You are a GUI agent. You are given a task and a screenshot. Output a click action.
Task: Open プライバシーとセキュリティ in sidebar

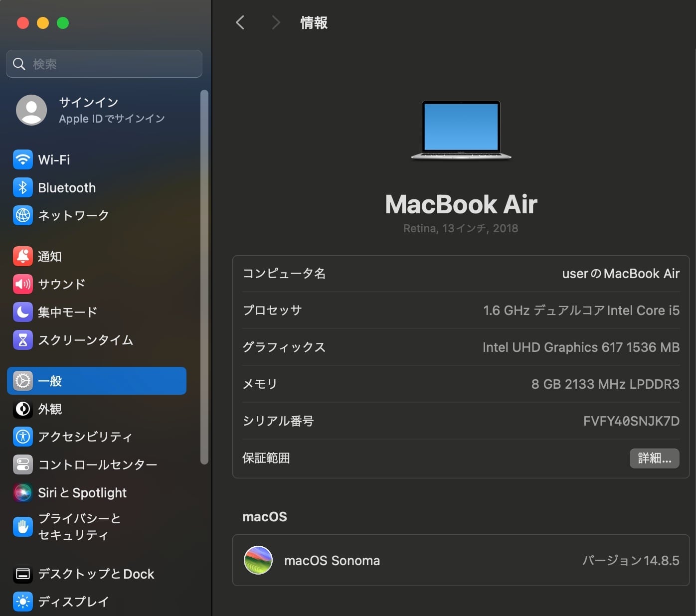click(97, 527)
